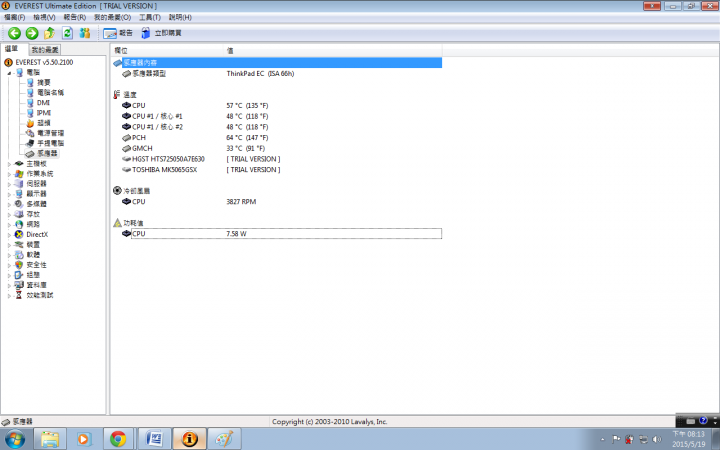
Task: Click the up-one-level toolbar icon
Action: pyautogui.click(x=49, y=33)
